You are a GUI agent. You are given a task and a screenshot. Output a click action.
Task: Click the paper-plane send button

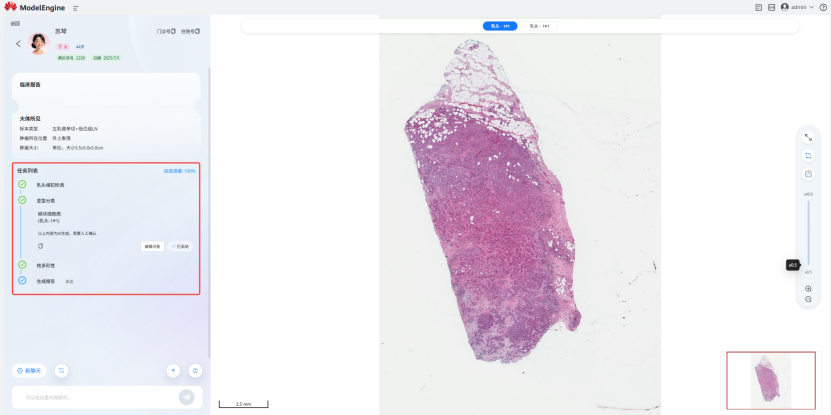click(187, 397)
